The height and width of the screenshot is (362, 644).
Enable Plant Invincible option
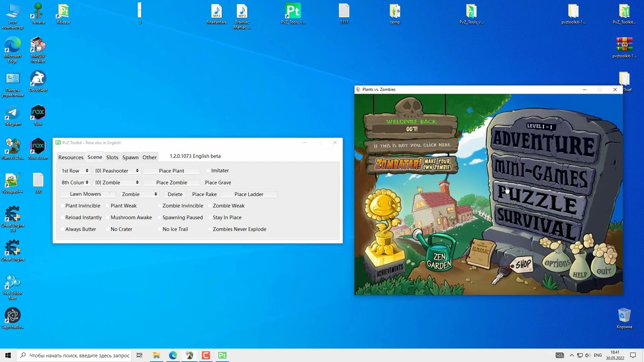pyautogui.click(x=80, y=206)
